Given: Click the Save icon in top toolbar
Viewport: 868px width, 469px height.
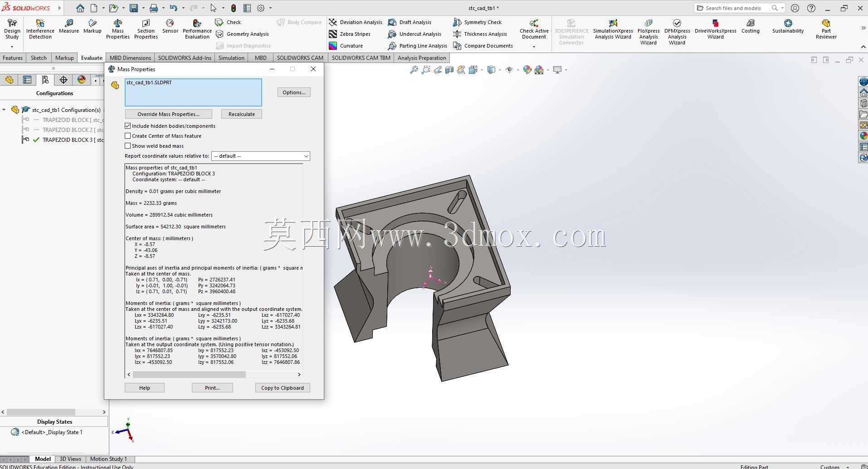Looking at the screenshot, I should click(x=134, y=8).
